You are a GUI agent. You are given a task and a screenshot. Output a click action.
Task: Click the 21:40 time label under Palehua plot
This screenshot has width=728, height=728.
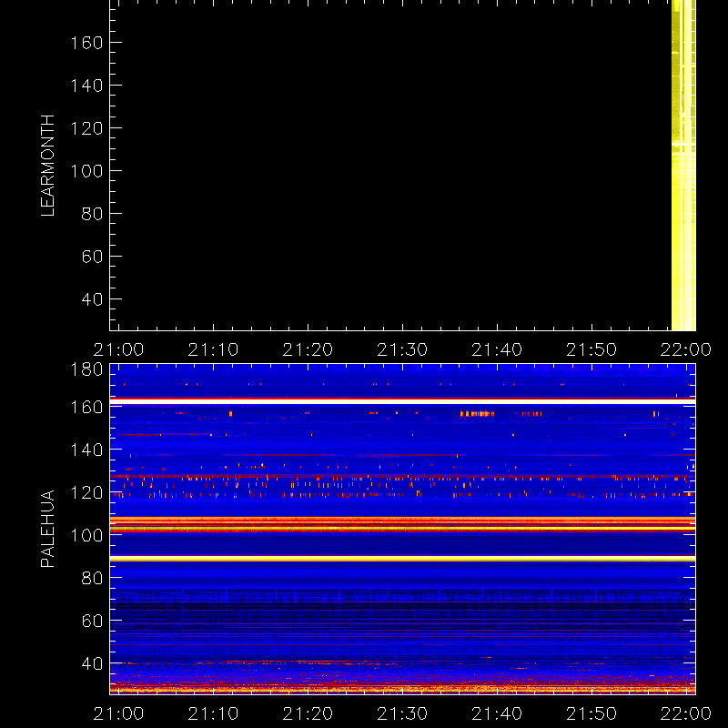(497, 713)
